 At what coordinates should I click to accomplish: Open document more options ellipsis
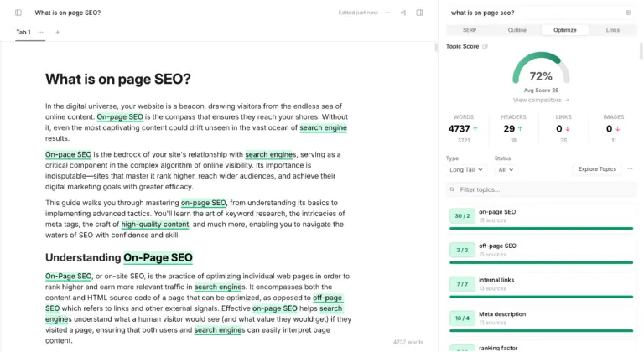[x=387, y=13]
